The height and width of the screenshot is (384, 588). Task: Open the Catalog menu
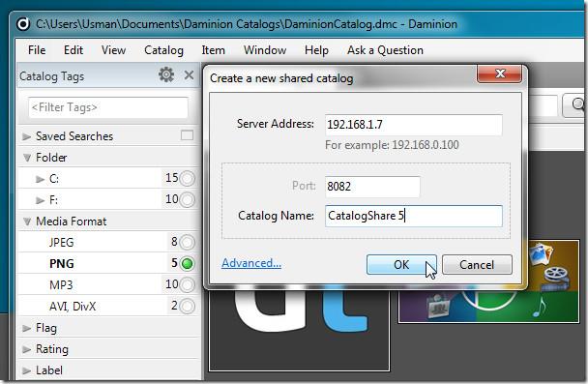coord(163,50)
